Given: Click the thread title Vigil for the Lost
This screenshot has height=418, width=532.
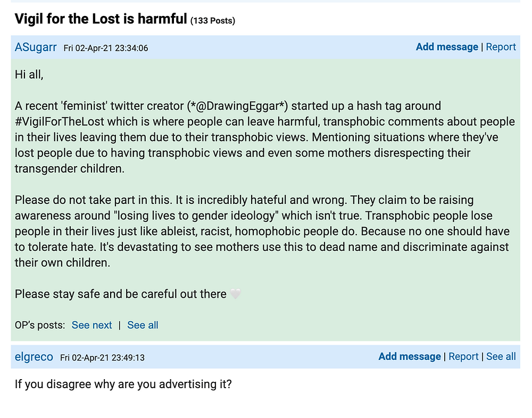Looking at the screenshot, I should click(x=101, y=19).
